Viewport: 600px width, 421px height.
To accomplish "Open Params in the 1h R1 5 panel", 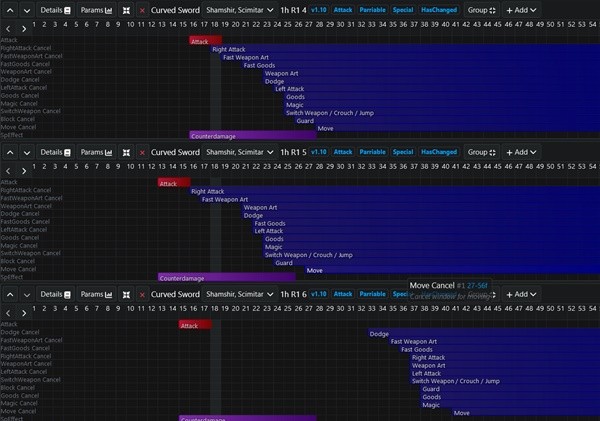I will tap(96, 152).
